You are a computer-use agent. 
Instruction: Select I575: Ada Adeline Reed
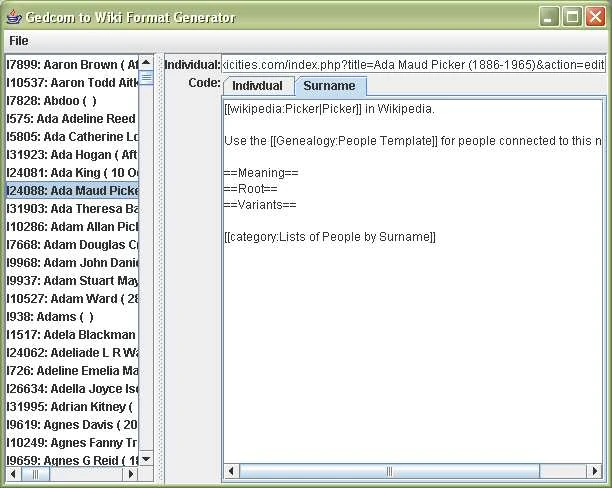pos(72,119)
